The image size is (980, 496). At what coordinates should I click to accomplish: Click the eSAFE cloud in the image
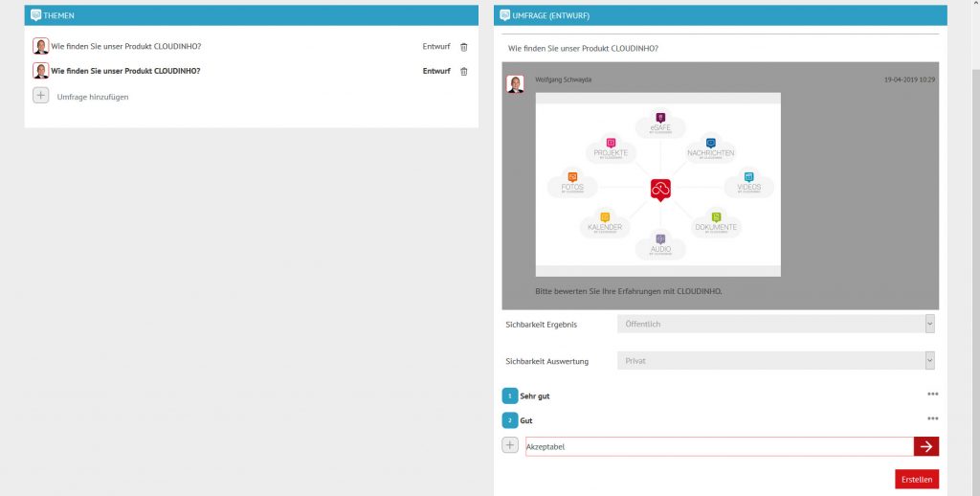tap(660, 124)
